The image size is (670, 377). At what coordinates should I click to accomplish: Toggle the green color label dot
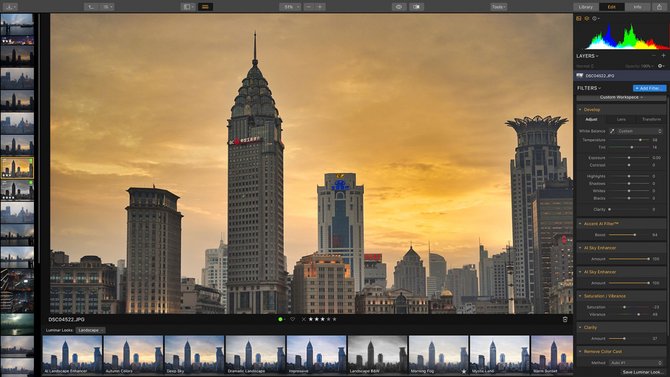tap(280, 319)
